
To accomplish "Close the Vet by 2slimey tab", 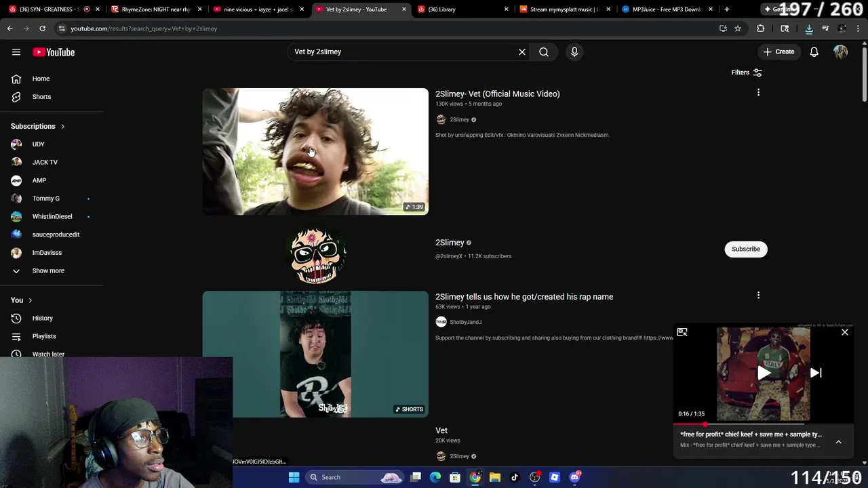I will [x=404, y=9].
